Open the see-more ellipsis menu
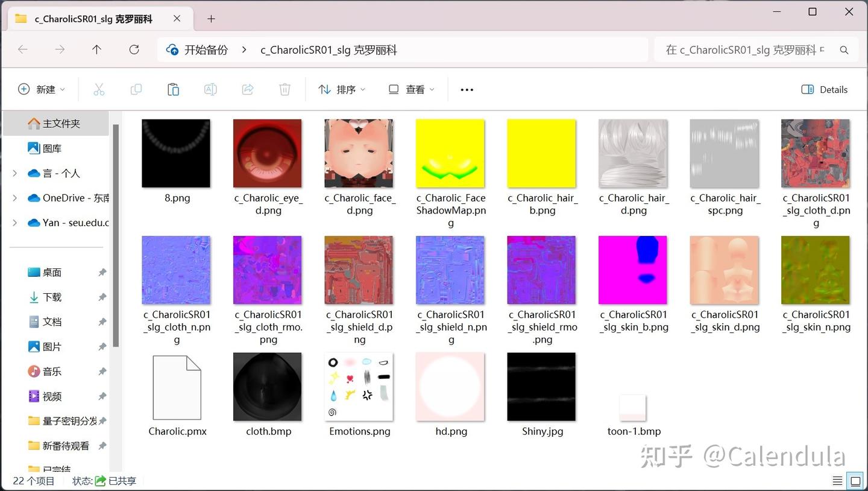The height and width of the screenshot is (491, 868). click(467, 89)
